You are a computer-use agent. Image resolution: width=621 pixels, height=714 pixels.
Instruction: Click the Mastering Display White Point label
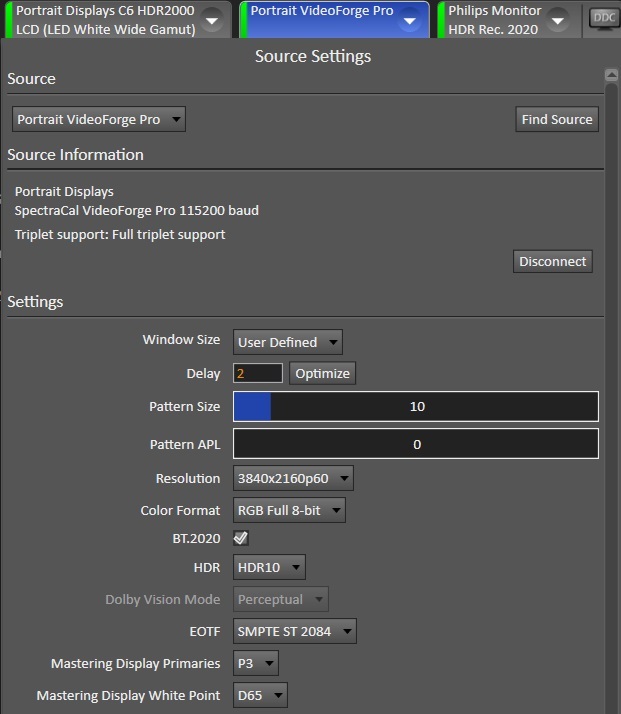click(128, 695)
